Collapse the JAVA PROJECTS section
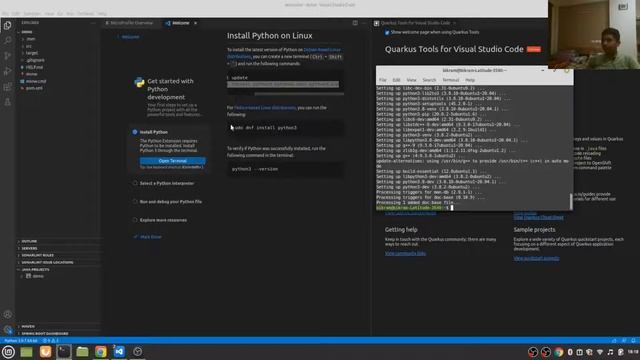Viewport: 640px width, 360px height. pyautogui.click(x=35, y=269)
